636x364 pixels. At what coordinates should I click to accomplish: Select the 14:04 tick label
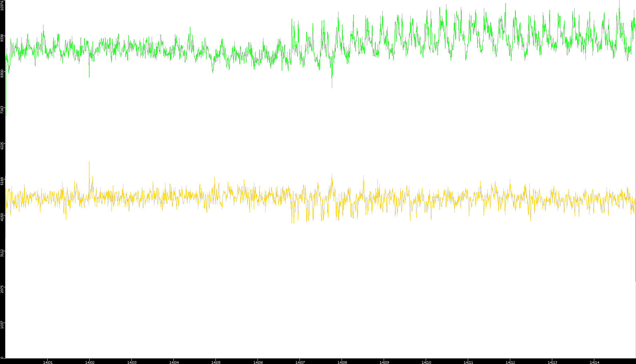(174, 362)
